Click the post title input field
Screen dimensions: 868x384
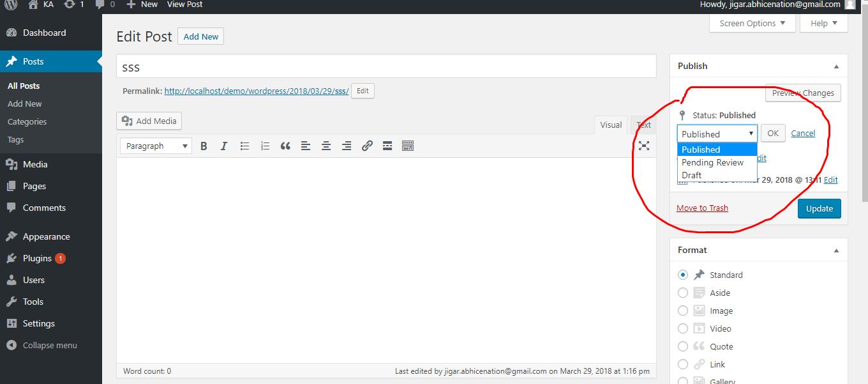386,66
